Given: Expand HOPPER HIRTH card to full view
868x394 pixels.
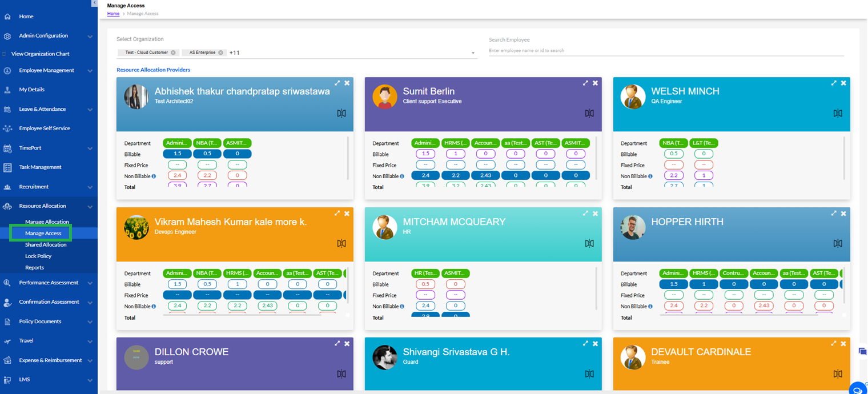Looking at the screenshot, I should pyautogui.click(x=834, y=214).
